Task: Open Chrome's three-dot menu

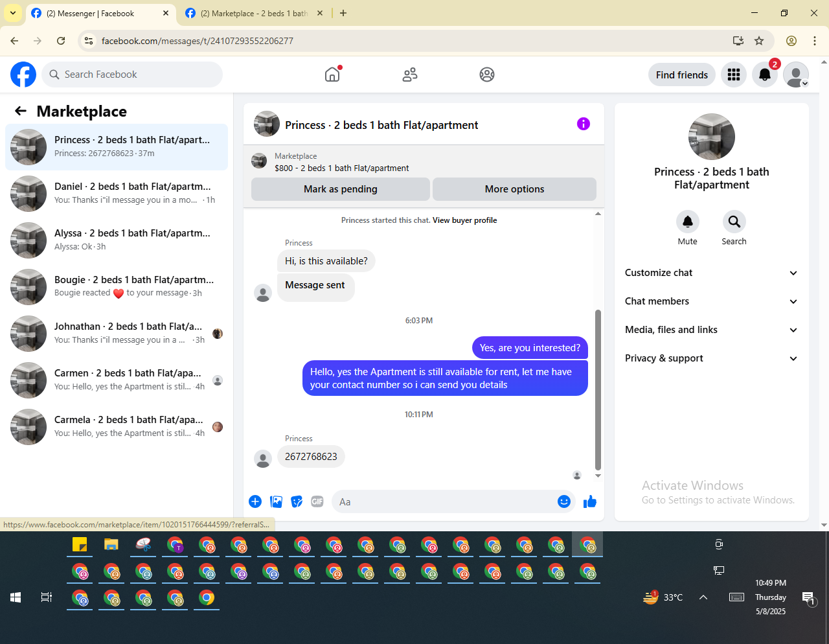Action: 815,41
